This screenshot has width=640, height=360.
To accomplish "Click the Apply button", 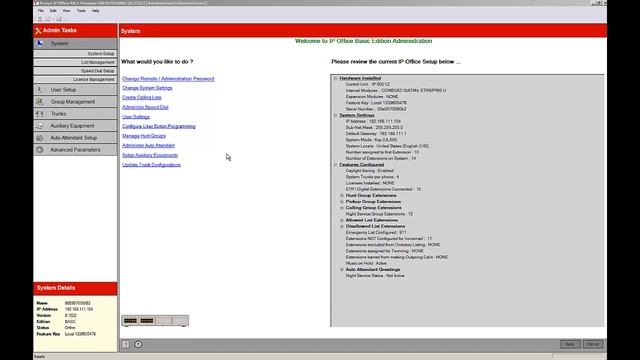I will (570, 344).
